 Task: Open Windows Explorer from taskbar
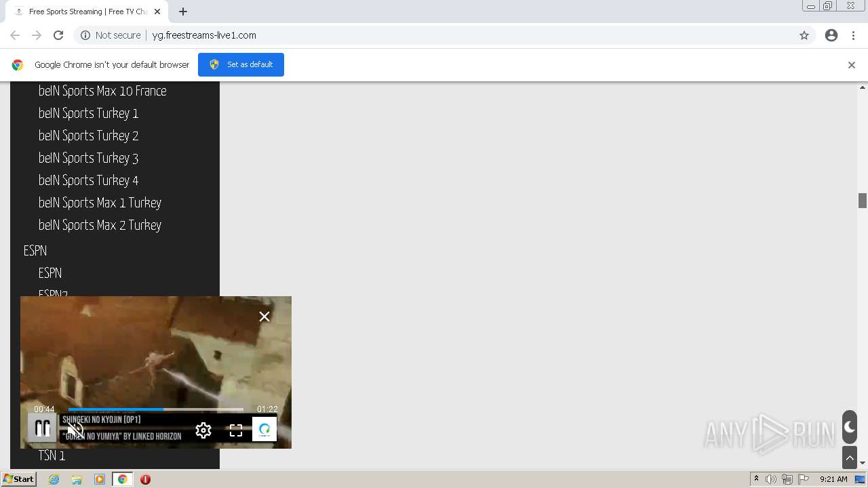click(x=77, y=479)
